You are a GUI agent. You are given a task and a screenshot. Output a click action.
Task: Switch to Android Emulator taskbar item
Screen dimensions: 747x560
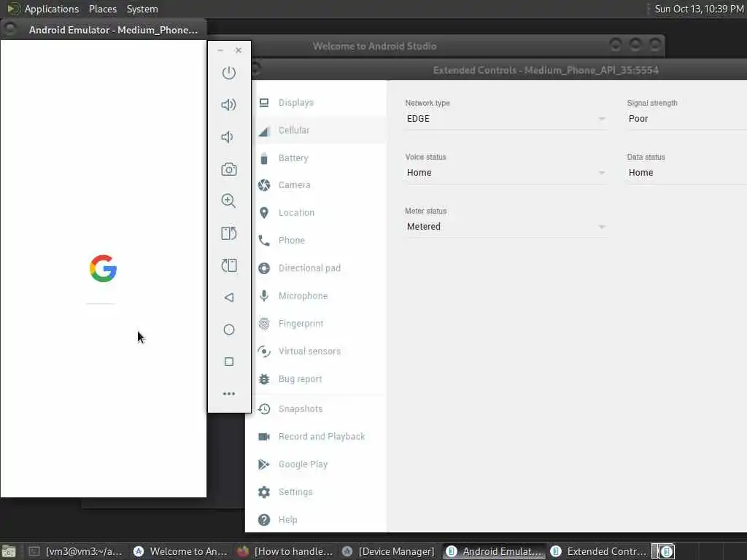tap(494, 551)
